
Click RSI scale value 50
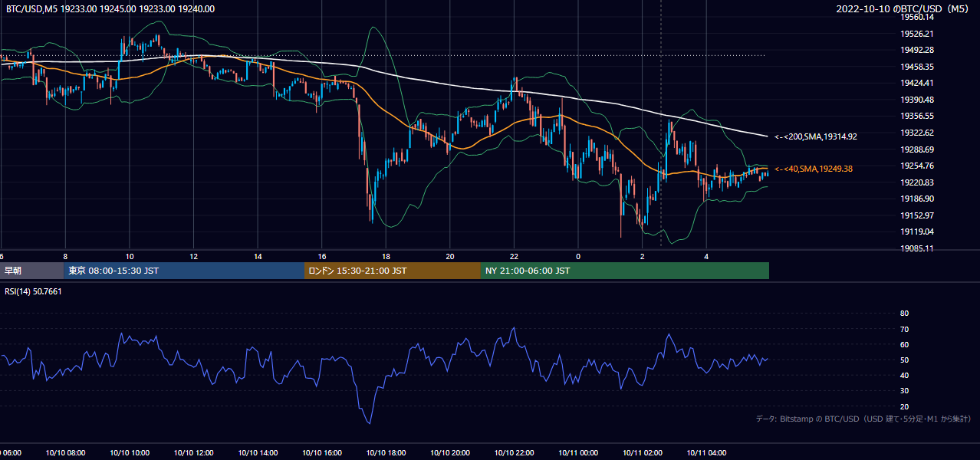click(x=904, y=360)
